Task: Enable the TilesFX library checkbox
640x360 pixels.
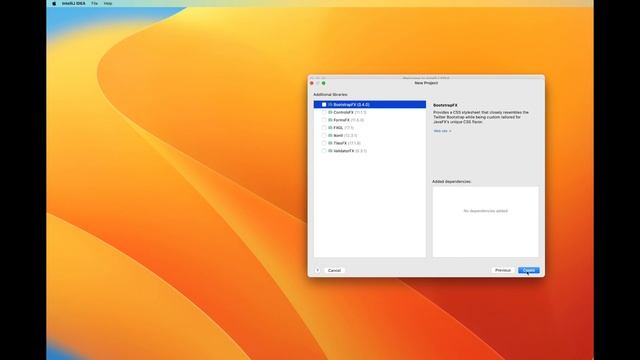Action: coord(324,143)
